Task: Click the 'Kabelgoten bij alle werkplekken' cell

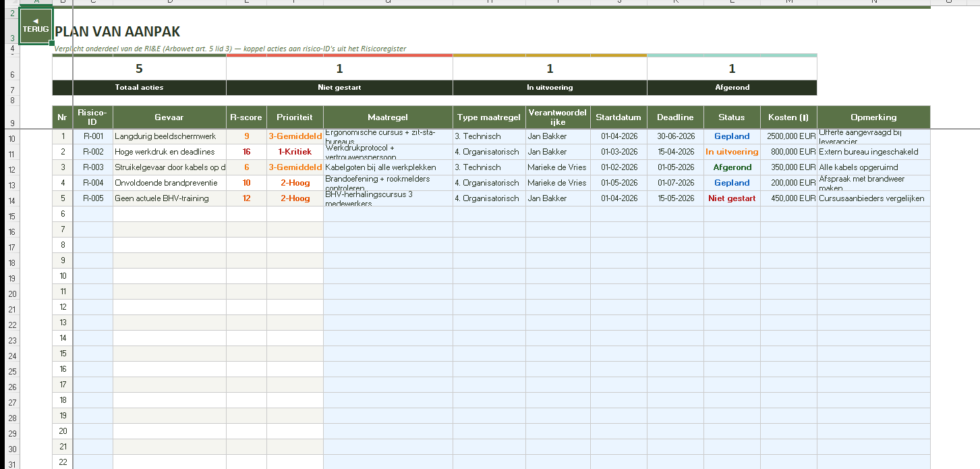Action: 388,167
